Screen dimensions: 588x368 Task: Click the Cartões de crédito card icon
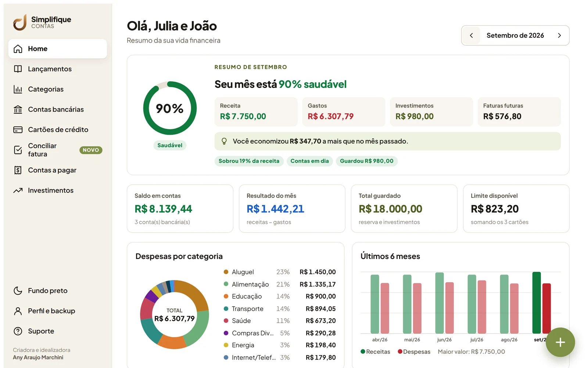point(18,130)
